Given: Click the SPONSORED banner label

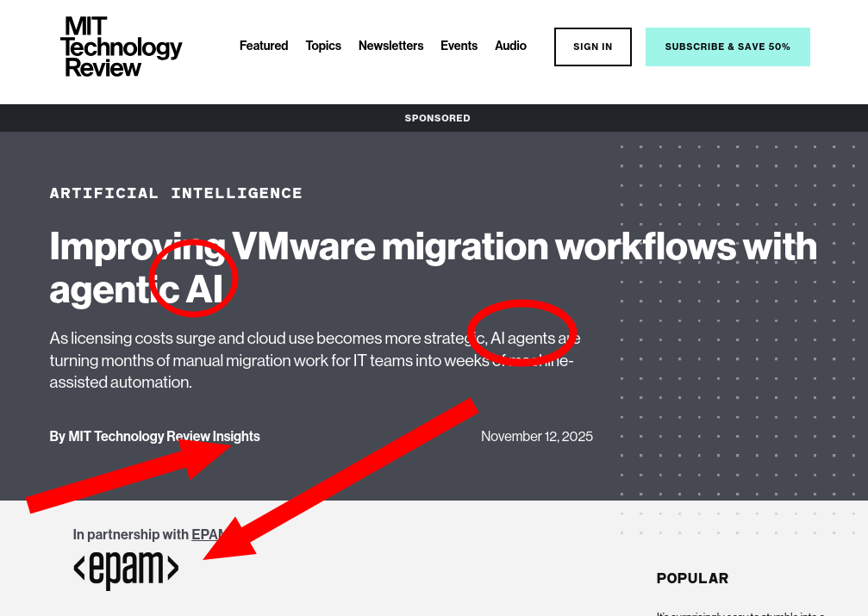Looking at the screenshot, I should [x=437, y=118].
